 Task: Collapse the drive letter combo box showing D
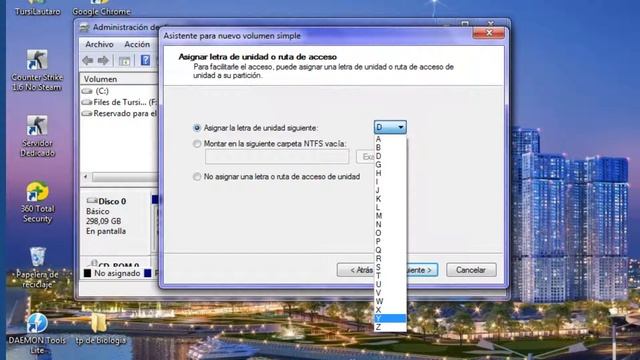pos(390,127)
